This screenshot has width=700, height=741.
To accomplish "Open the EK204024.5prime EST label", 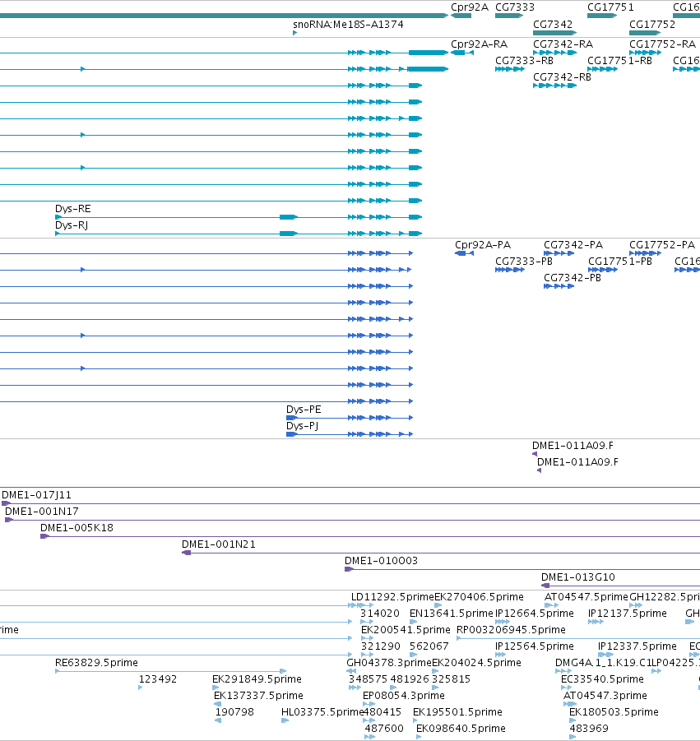I will coord(476,663).
